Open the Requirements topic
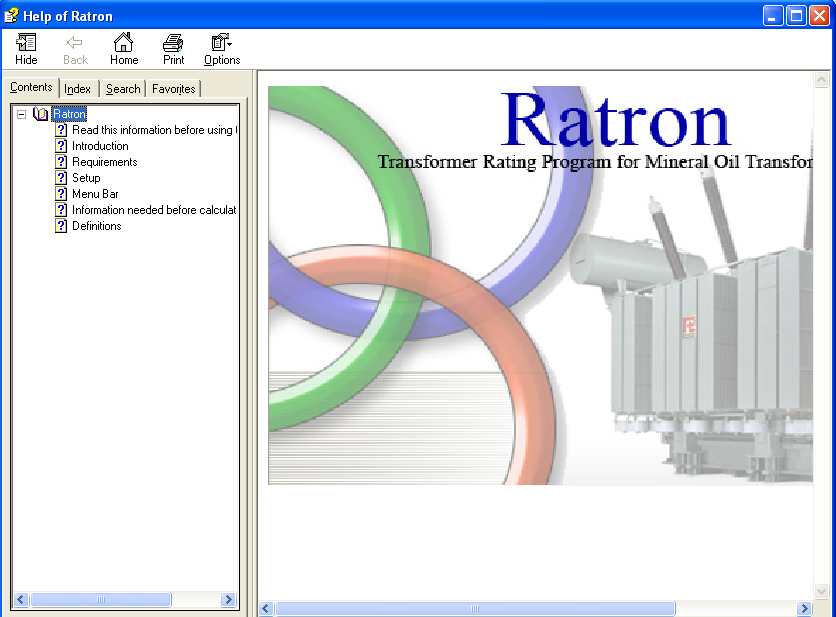The image size is (836, 617). coord(104,162)
